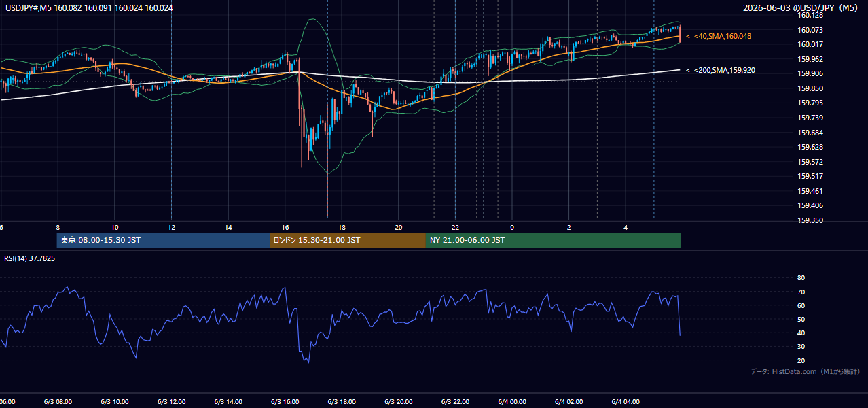Click the 6/4 04:00 date label
Screen dimensions: 868x408
pos(626,401)
